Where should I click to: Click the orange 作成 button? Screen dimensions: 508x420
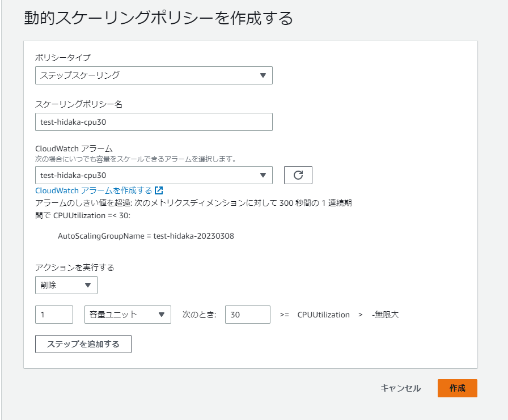pos(457,388)
